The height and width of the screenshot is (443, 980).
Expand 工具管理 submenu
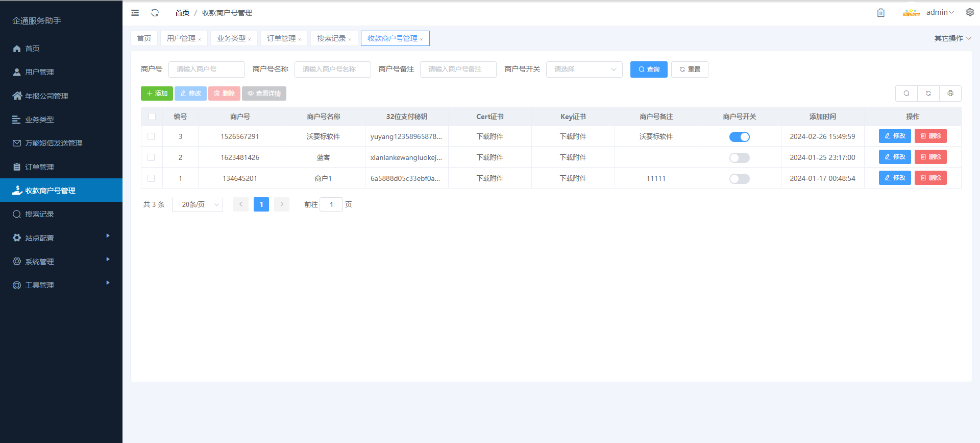point(61,285)
